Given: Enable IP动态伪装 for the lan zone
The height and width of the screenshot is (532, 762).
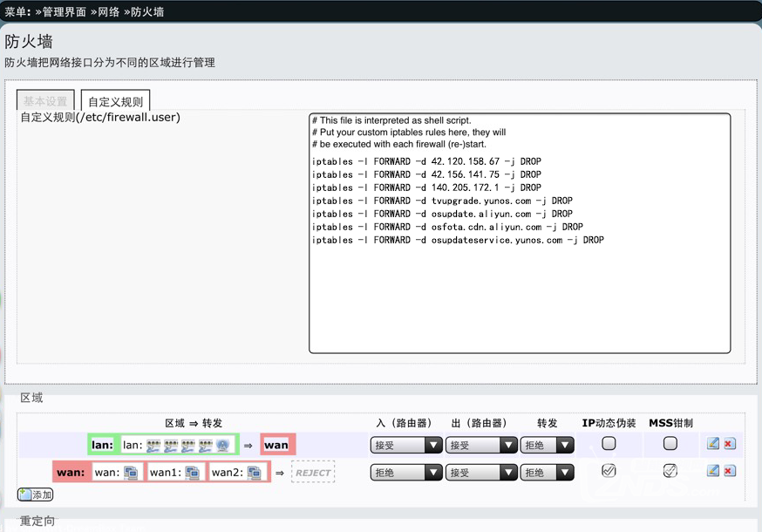Looking at the screenshot, I should point(609,443).
